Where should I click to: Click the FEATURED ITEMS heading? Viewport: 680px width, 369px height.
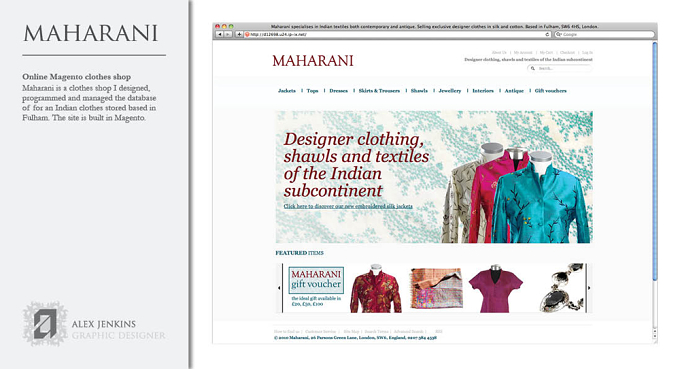[299, 253]
